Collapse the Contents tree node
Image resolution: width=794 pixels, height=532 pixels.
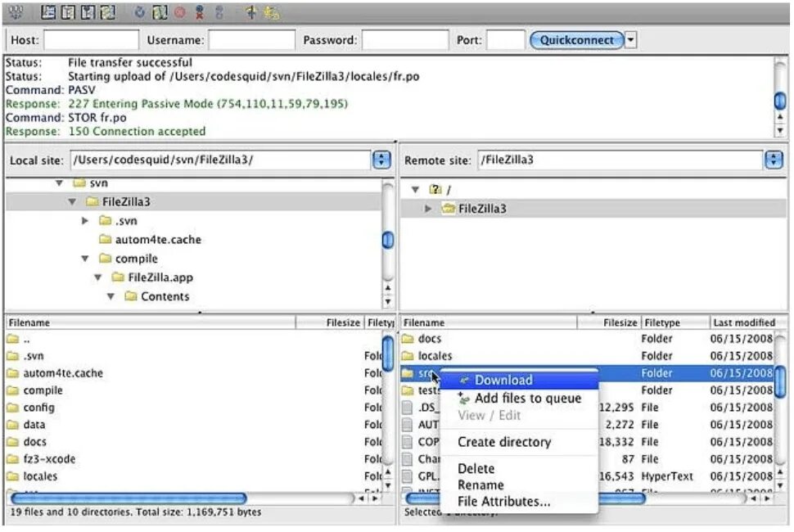pos(111,296)
